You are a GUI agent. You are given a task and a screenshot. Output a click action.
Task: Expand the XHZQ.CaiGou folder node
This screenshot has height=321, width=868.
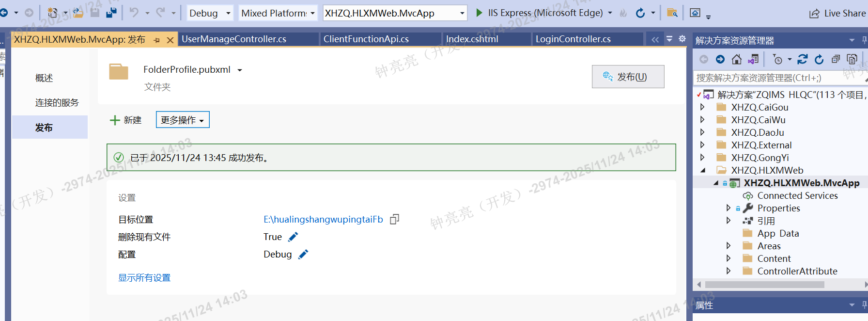[x=703, y=107]
